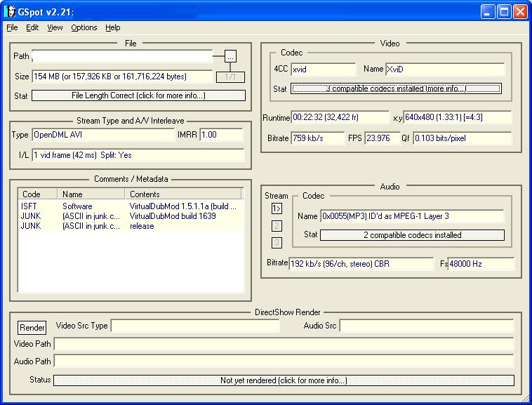Image resolution: width=532 pixels, height=405 pixels.
Task: Click the IMRR field showing 1.00
Action: 222,135
